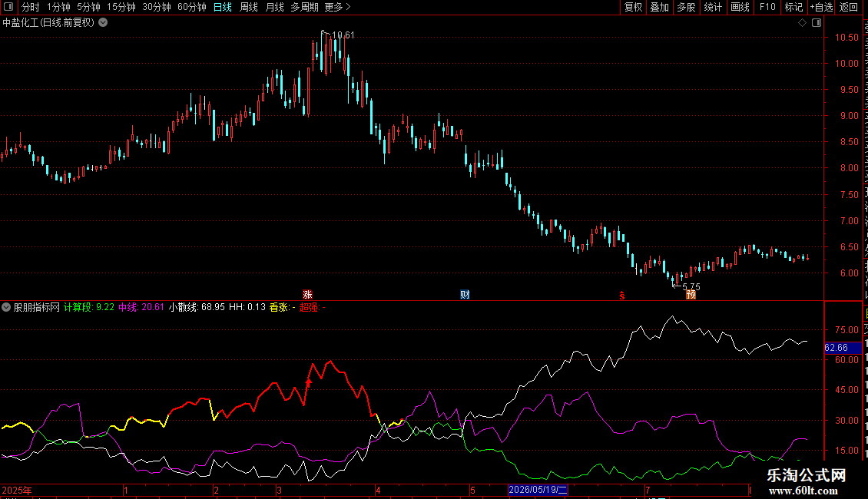Click month 7 on the time axis
This screenshot has width=868, height=499.
(647, 490)
